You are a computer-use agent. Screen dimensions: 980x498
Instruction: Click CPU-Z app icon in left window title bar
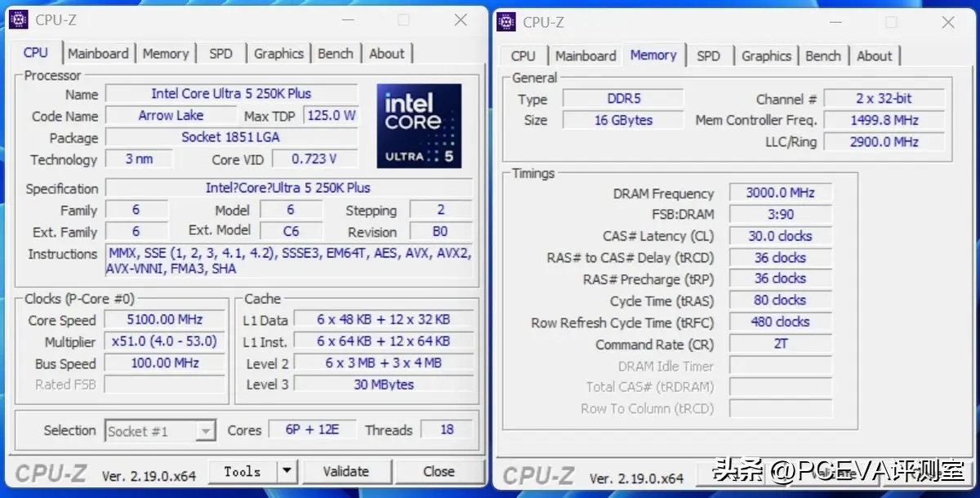pos(20,19)
